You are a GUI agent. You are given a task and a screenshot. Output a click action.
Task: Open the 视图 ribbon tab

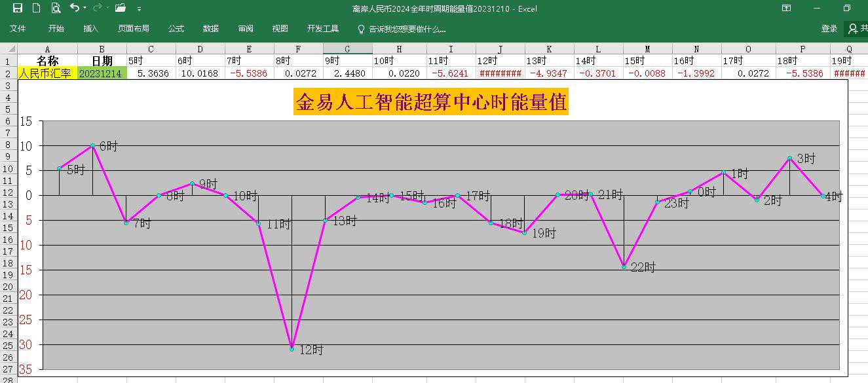(280, 29)
